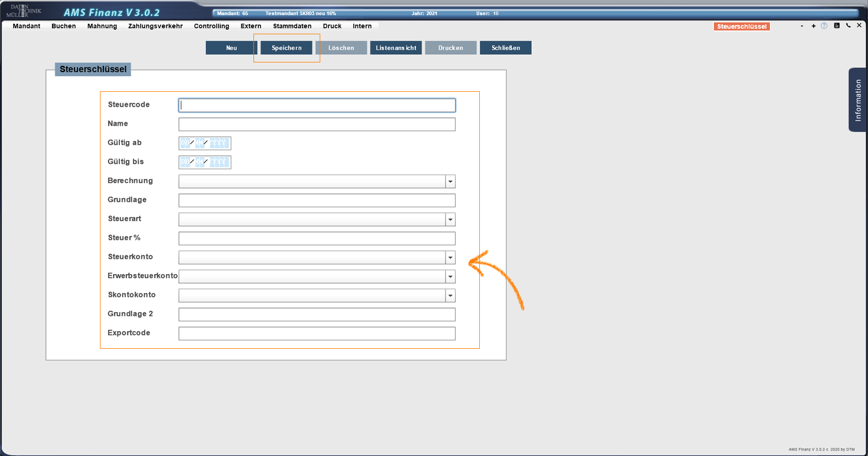Expand the Berechnung dropdown
868x456 pixels.
click(450, 182)
